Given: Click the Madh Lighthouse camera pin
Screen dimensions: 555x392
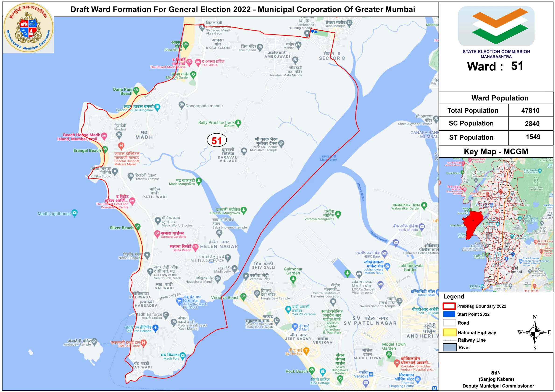Looking at the screenshot, I should (75, 213).
